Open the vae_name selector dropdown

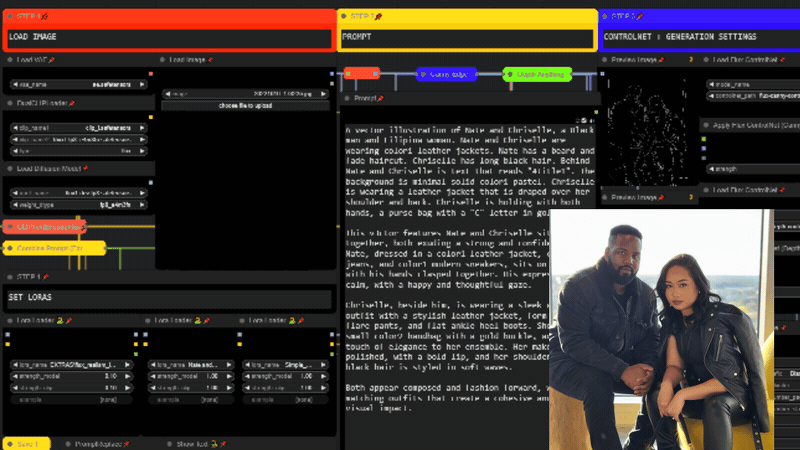coord(78,85)
